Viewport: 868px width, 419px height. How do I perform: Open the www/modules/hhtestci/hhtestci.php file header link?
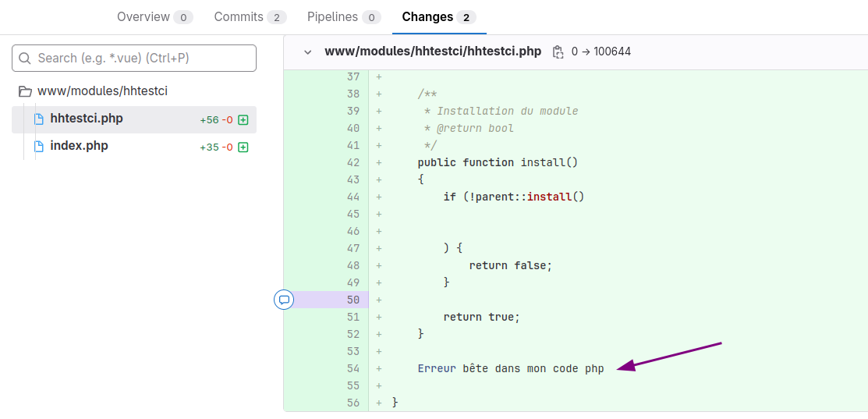[433, 52]
